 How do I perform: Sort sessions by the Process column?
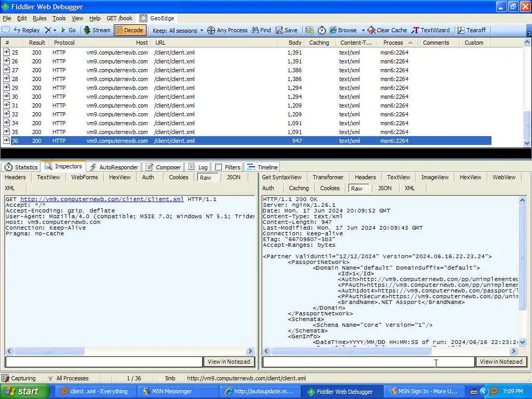click(397, 43)
